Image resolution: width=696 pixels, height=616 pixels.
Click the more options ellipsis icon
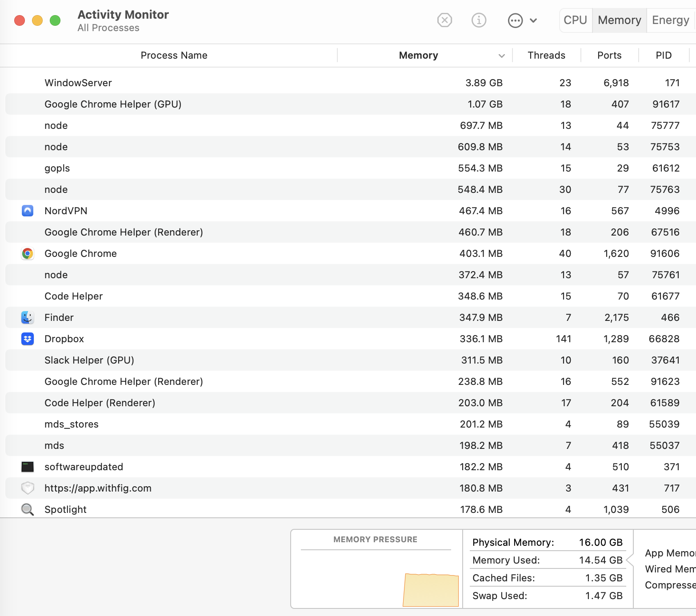(515, 20)
